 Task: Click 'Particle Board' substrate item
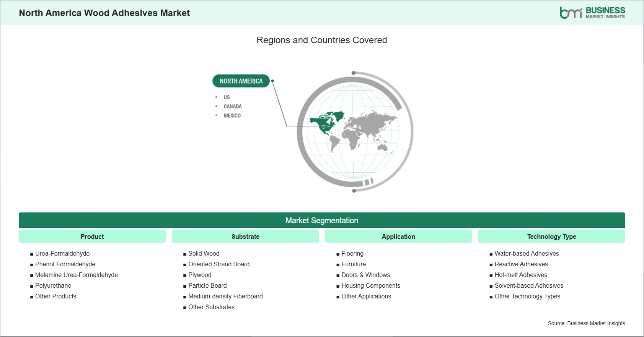[207, 285]
